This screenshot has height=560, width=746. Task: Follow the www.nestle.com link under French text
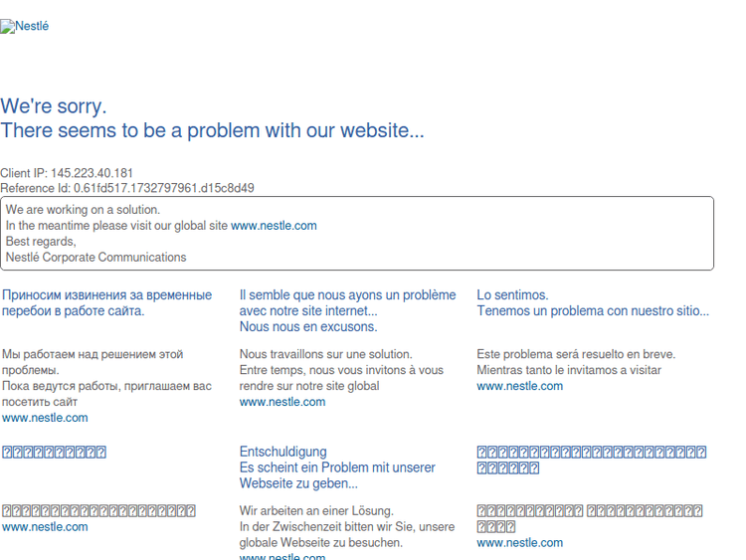(x=282, y=402)
